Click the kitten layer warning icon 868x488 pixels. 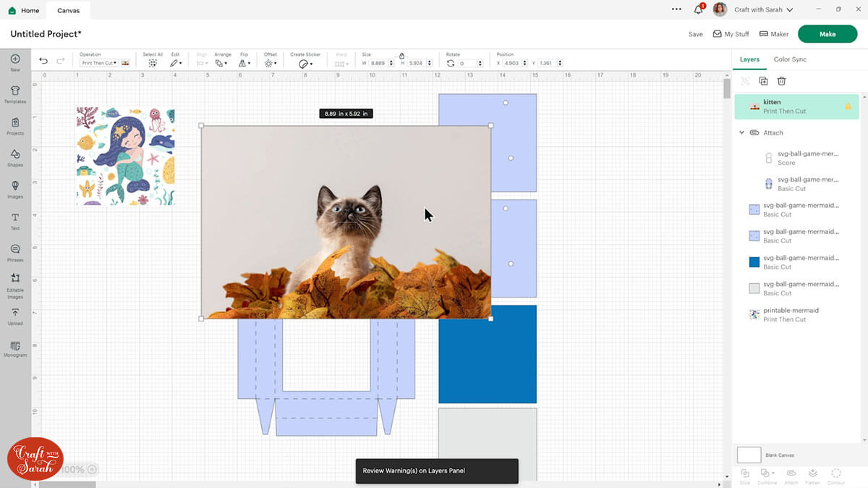(848, 106)
